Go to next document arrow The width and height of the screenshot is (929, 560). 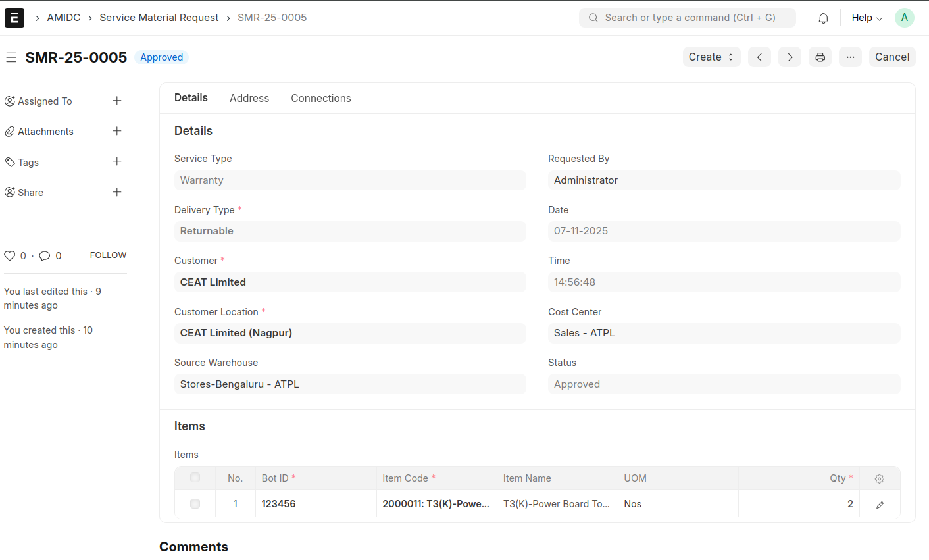point(790,57)
